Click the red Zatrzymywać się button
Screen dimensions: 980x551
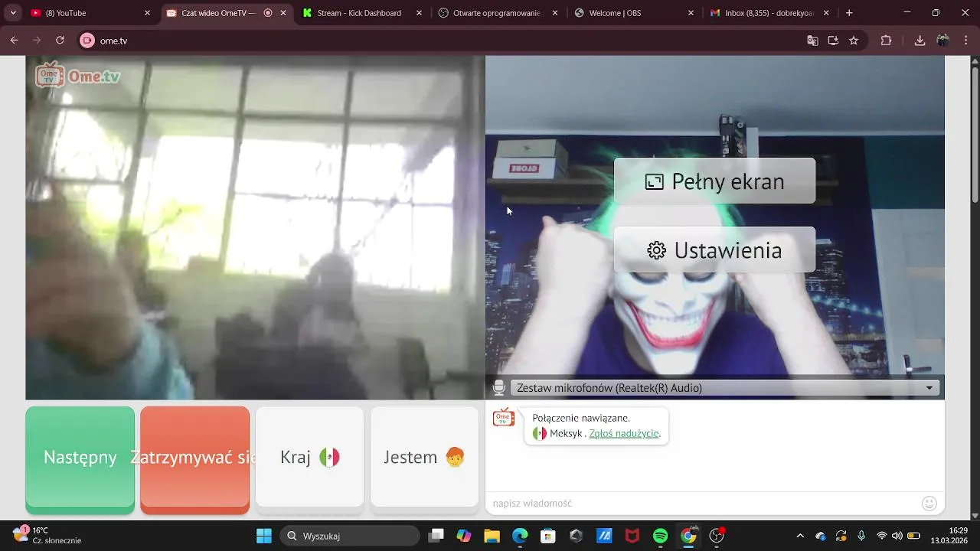[x=194, y=459]
